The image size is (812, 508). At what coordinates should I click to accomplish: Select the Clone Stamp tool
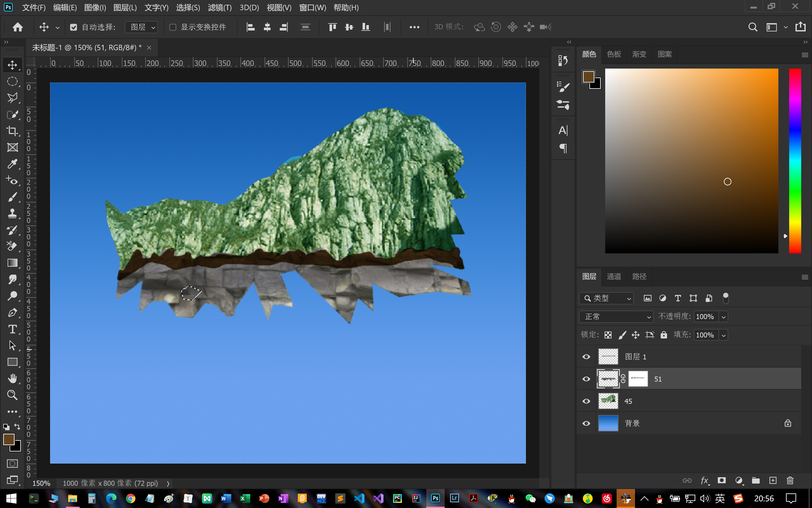[x=12, y=214]
